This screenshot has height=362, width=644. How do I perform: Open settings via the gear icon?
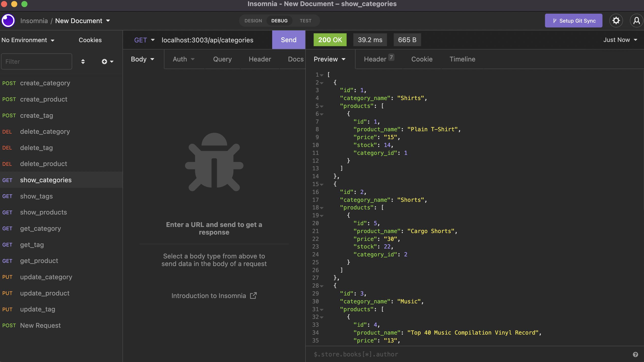tap(616, 21)
